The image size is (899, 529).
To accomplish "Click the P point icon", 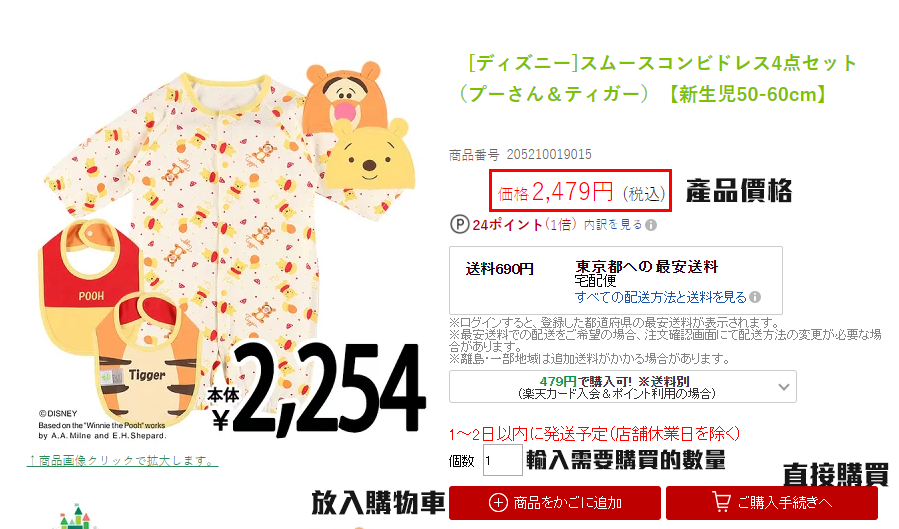I will (x=459, y=224).
